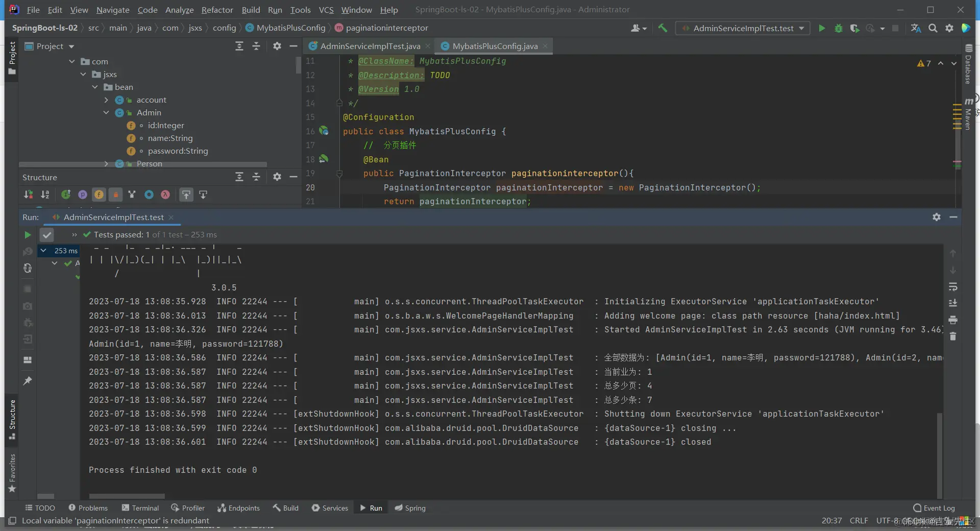Open the Database tool window sidebar
980x531 pixels.
pos(968,64)
